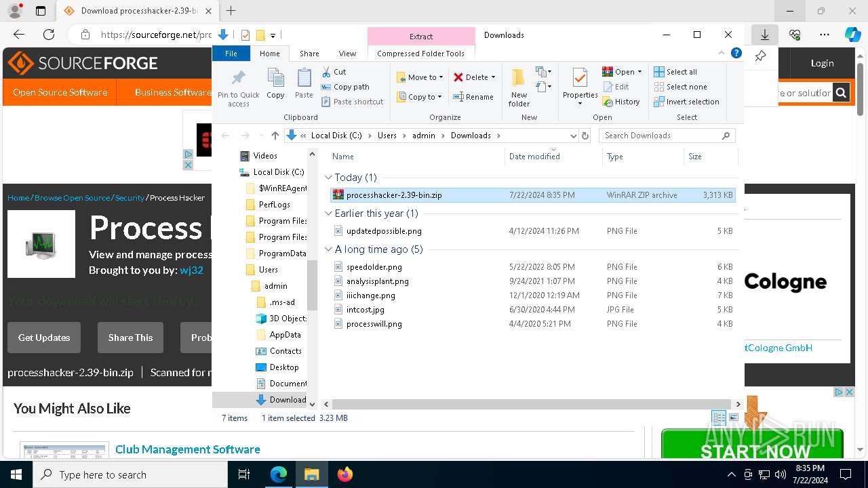Image resolution: width=868 pixels, height=488 pixels.
Task: Select processhacker-2.39-bin.zip file
Action: pyautogui.click(x=532, y=195)
